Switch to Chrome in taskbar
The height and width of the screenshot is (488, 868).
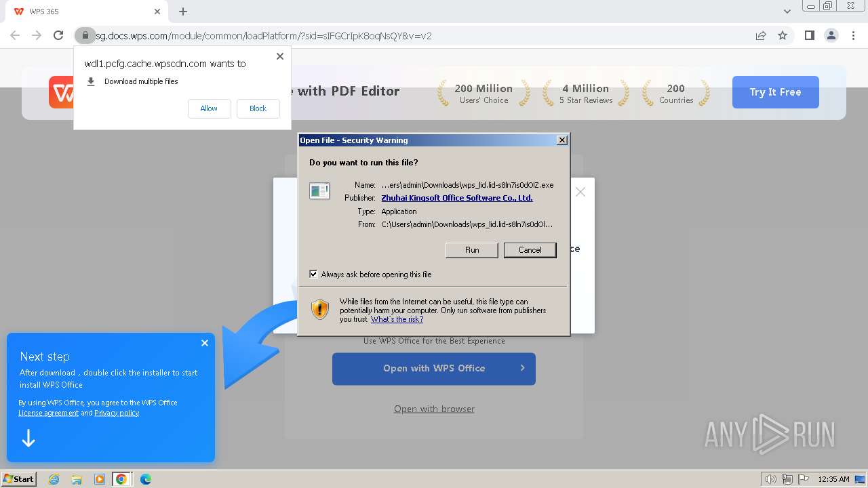pos(121,479)
